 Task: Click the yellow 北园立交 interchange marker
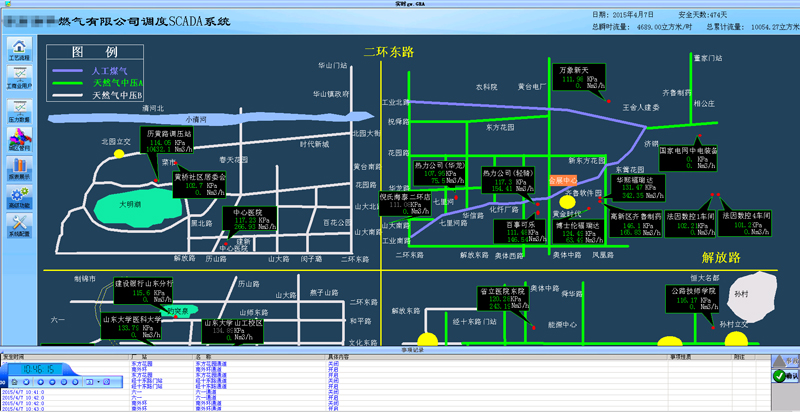coord(119,152)
